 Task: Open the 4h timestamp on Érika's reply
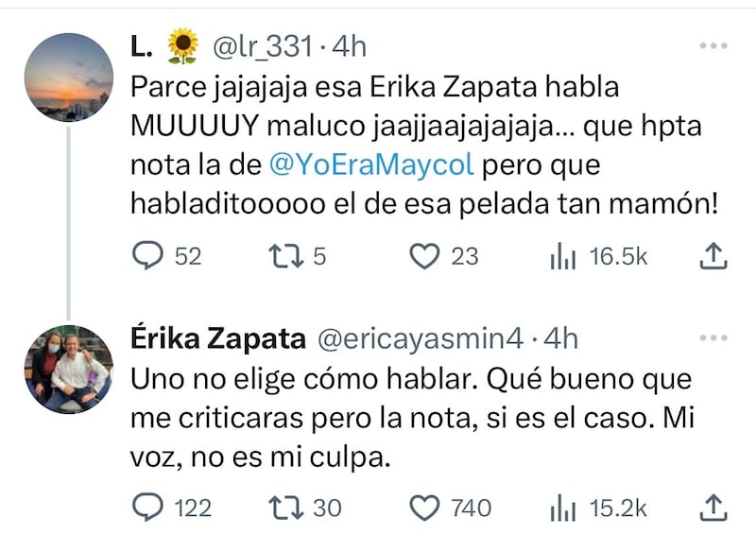(558, 339)
